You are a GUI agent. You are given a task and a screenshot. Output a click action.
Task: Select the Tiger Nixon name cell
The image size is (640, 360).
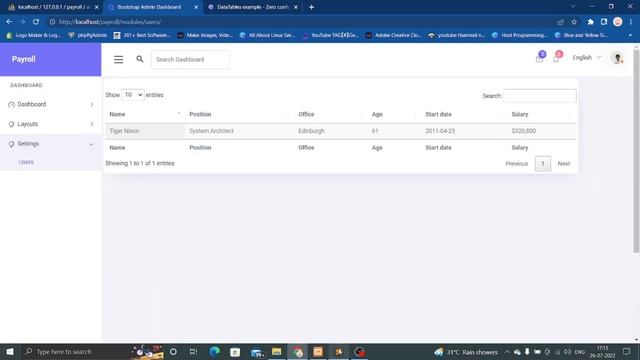pos(145,131)
